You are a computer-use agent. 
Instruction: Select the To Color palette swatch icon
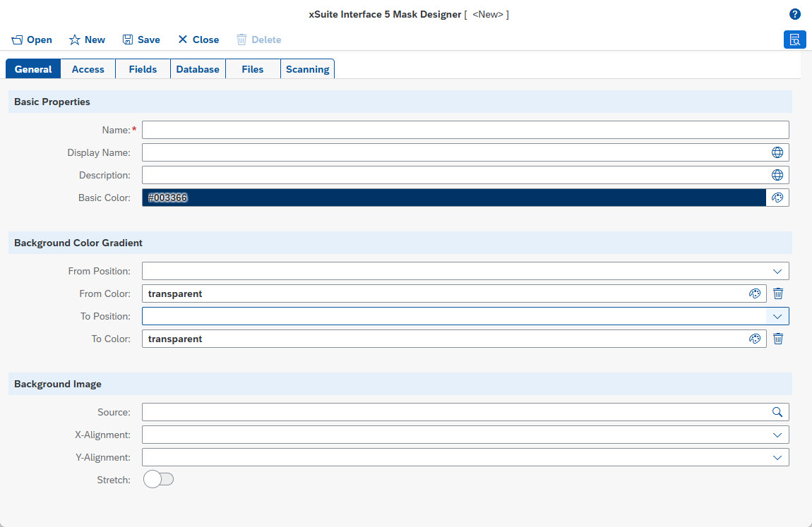pyautogui.click(x=755, y=339)
